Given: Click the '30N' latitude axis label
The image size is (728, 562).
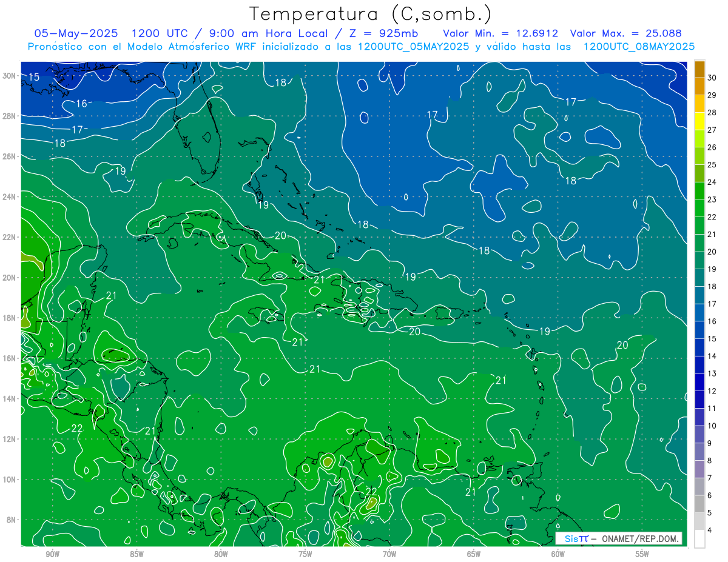Looking at the screenshot, I should pyautogui.click(x=9, y=76).
